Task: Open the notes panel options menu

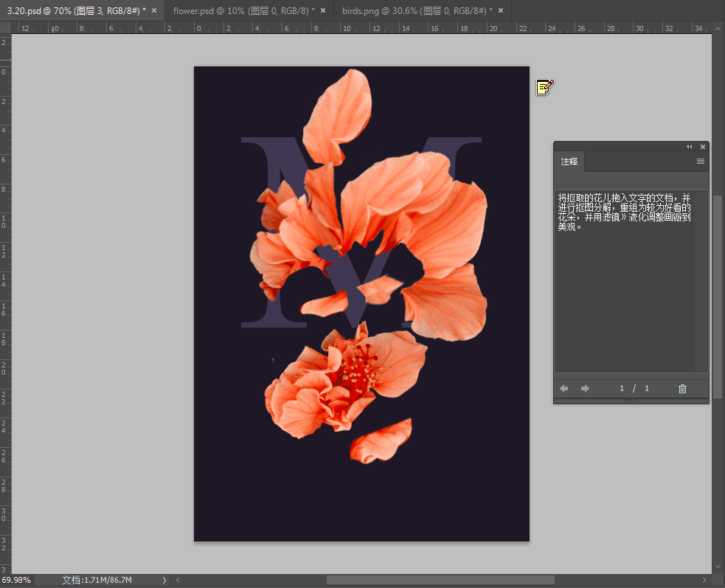Action: (x=701, y=162)
